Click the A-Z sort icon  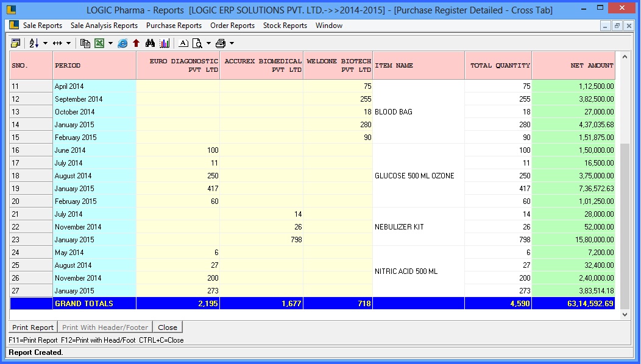[34, 43]
